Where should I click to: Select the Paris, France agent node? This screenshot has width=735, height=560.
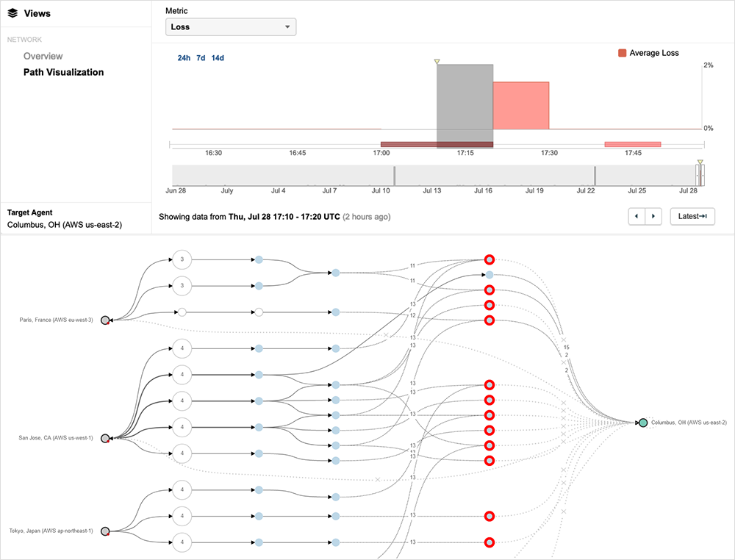[105, 320]
